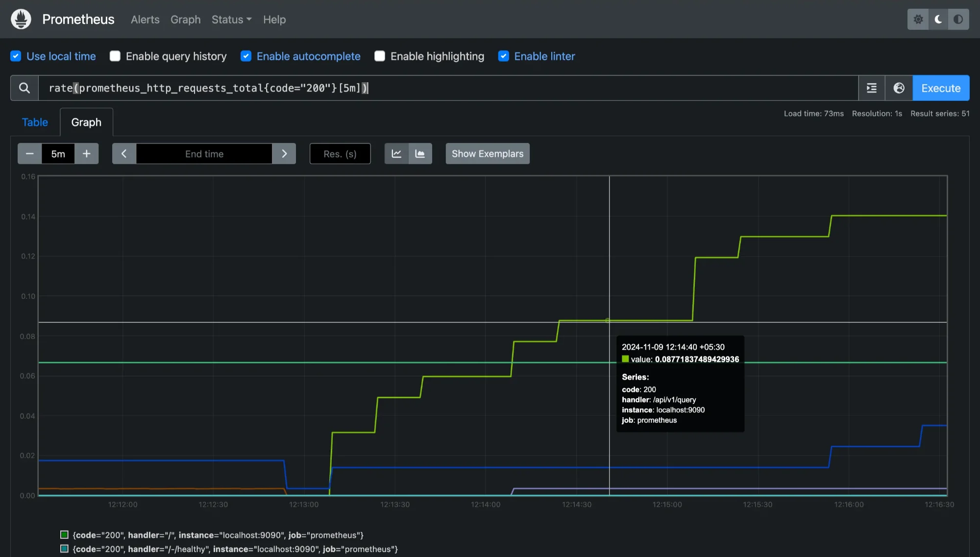
Task: Format the expression with the indent icon
Action: 872,88
